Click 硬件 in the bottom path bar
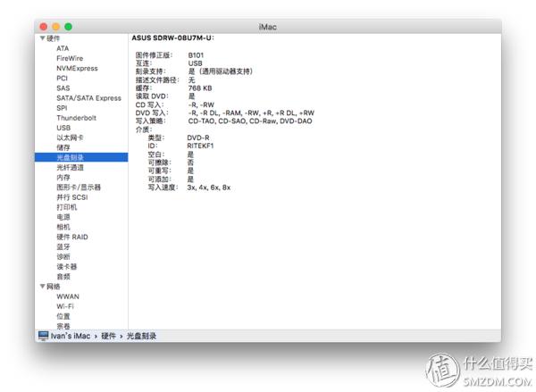Viewport: 536px width, 392px height. click(x=108, y=335)
